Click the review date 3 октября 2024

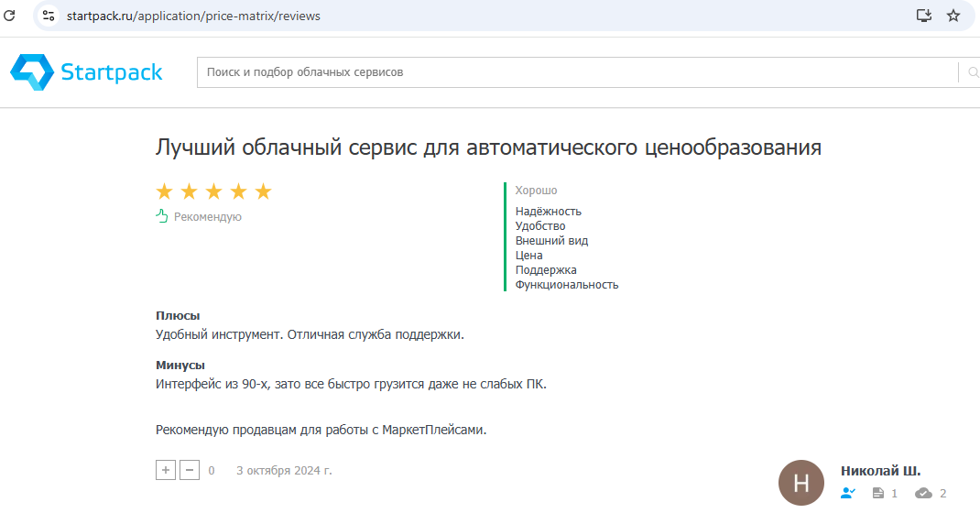[x=284, y=471]
